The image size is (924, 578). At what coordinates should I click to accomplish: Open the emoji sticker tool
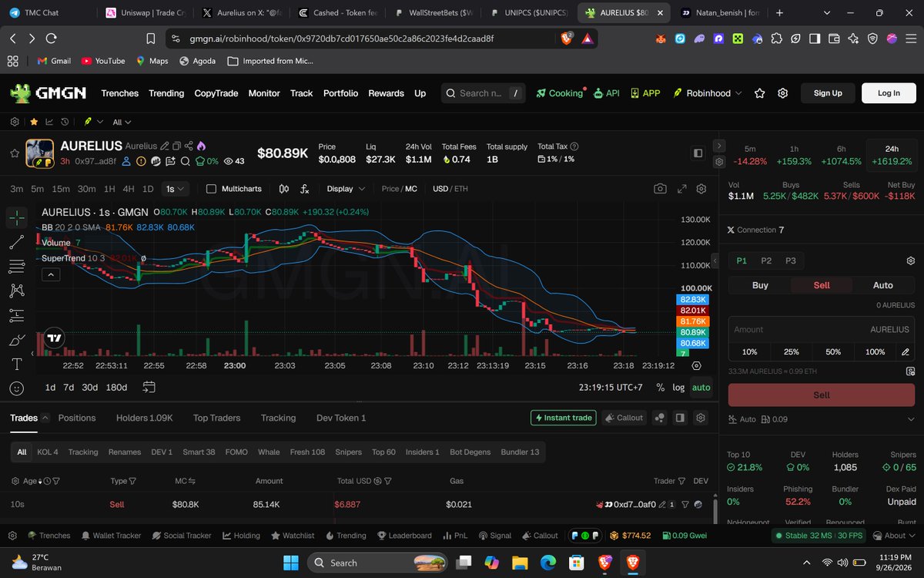point(16,388)
